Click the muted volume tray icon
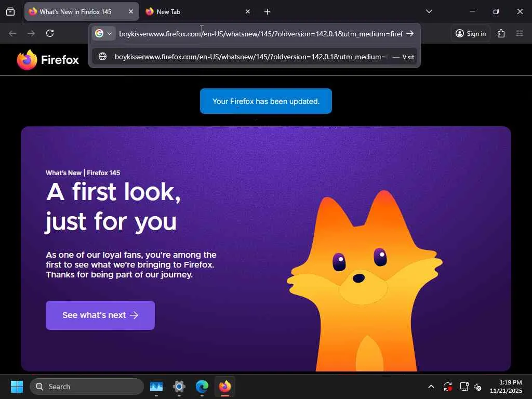 [477, 387]
